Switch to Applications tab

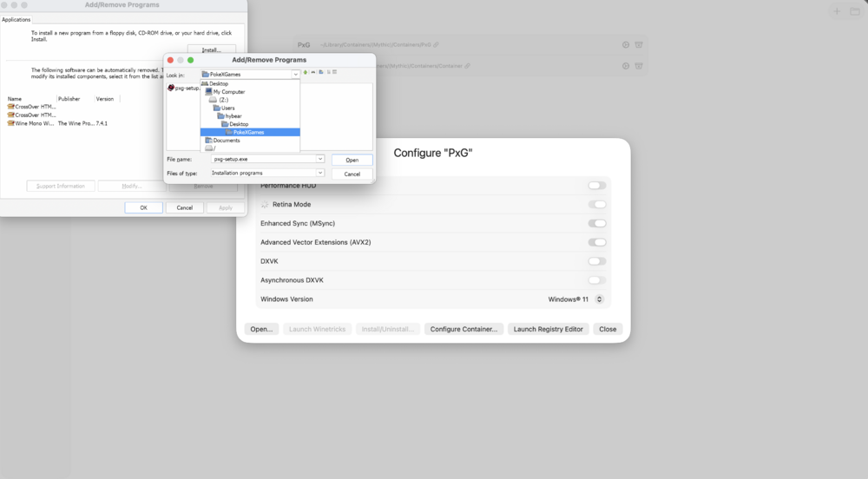[x=16, y=19]
